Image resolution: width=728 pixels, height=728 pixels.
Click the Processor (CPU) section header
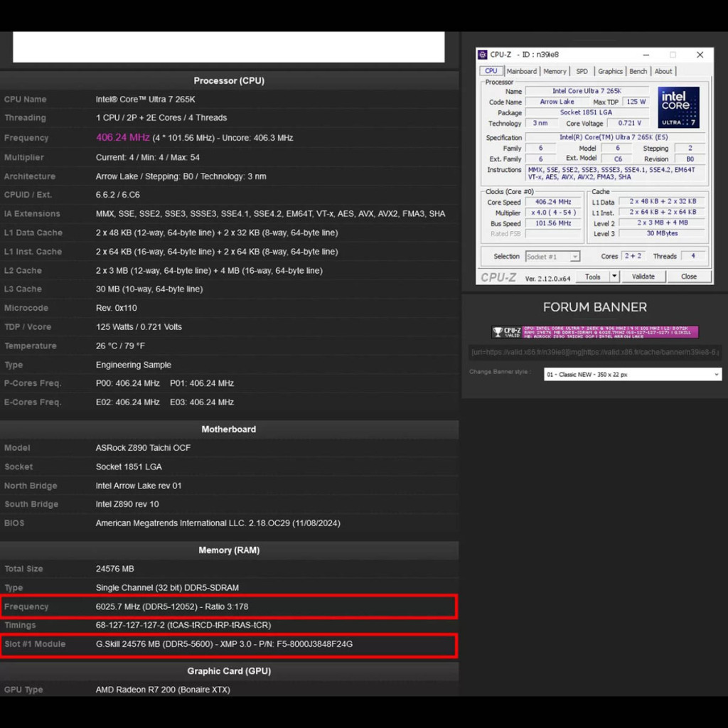pos(229,81)
